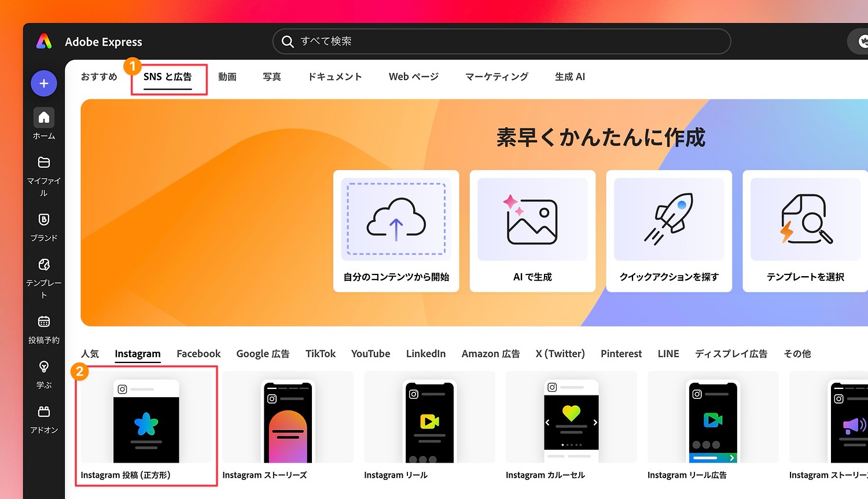
Task: Open the quick actions rocket card
Action: pyautogui.click(x=669, y=230)
